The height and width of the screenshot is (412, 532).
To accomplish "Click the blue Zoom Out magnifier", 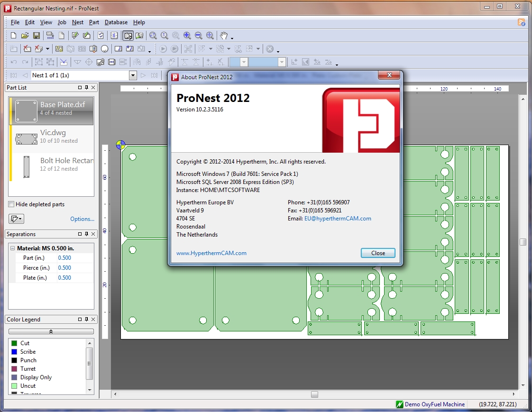I will coord(199,36).
